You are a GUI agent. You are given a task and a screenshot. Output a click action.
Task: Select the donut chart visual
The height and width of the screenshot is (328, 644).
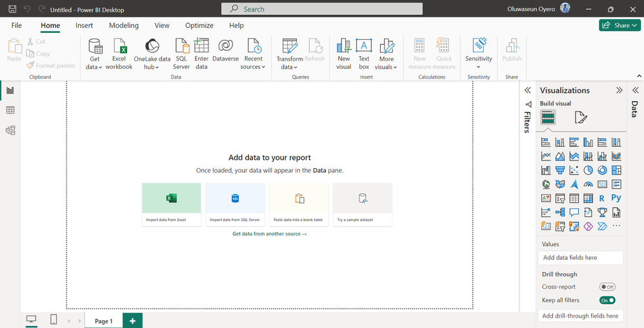pos(602,170)
